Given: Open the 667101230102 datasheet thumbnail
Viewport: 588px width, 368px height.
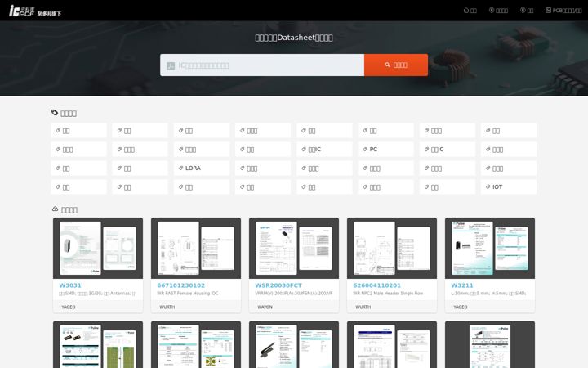Looking at the screenshot, I should 196,249.
